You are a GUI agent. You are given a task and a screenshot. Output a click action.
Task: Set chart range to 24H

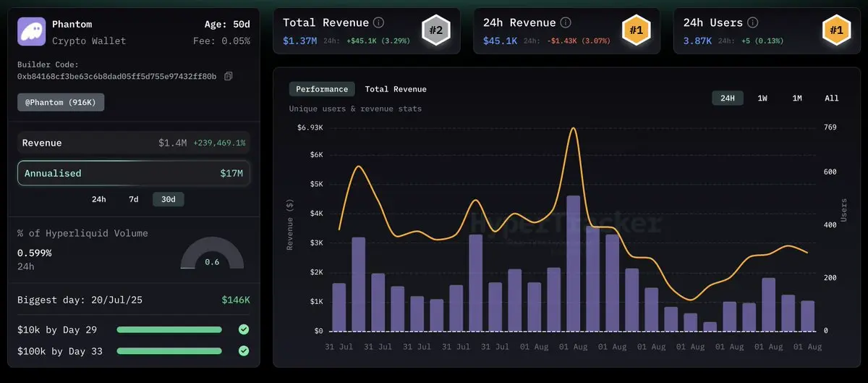click(728, 98)
